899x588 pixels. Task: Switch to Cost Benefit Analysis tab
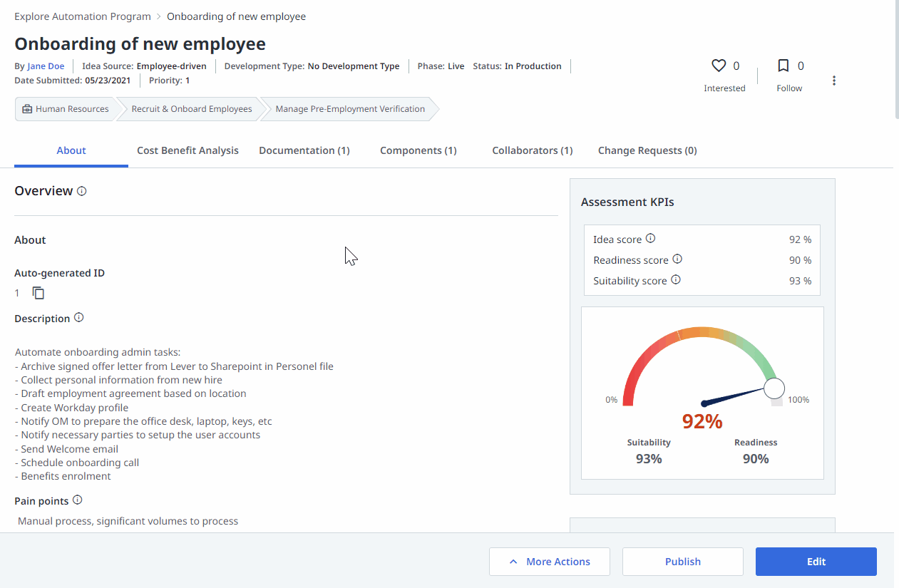click(x=187, y=150)
